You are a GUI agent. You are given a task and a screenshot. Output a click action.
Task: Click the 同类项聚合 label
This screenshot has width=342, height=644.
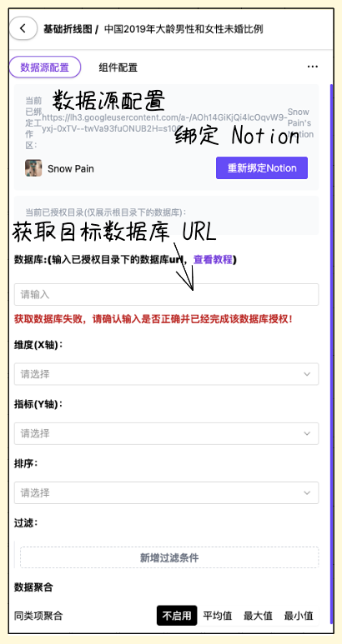38,616
